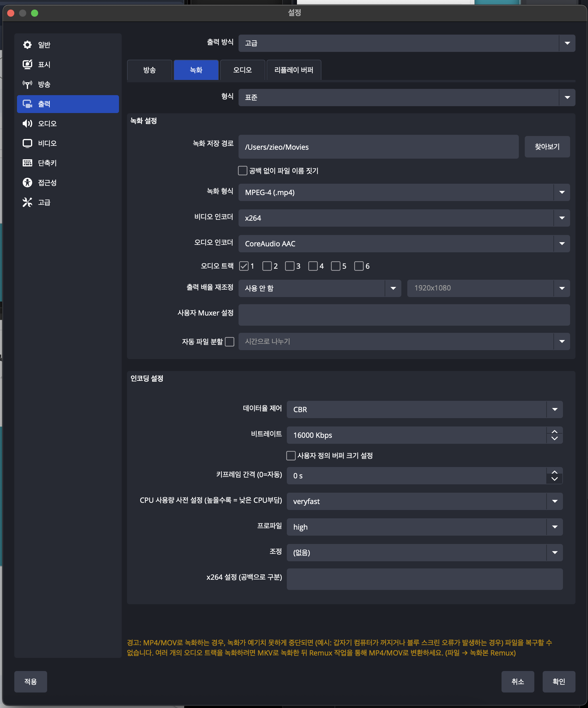Switch to the 방송 output tab
The image size is (588, 708).
point(149,70)
